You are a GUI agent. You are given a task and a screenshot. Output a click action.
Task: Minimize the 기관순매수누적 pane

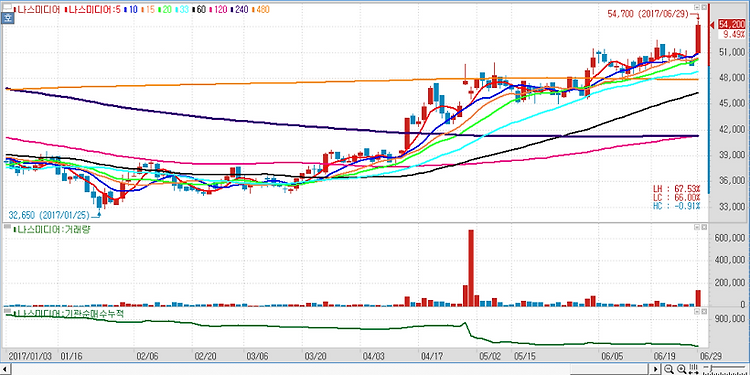pyautogui.click(x=697, y=311)
